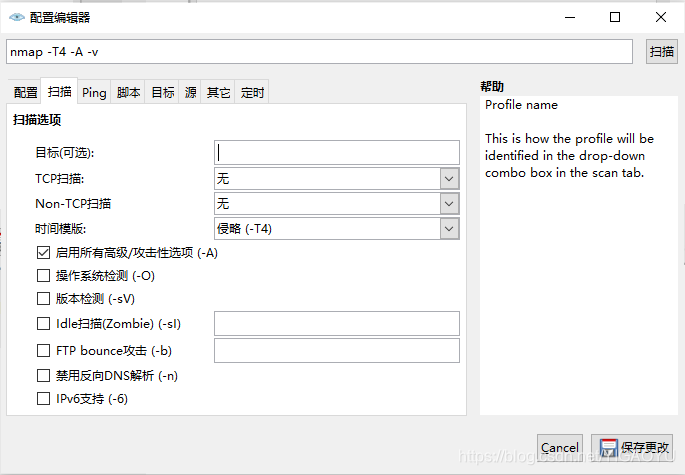Image resolution: width=685 pixels, height=475 pixels.
Task: Select the TCP扫描 combo box showing 无
Action: (x=336, y=179)
